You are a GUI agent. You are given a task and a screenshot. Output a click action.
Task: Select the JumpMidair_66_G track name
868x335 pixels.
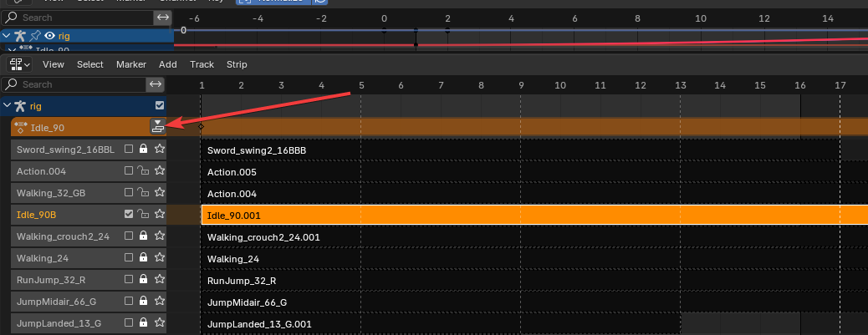click(x=59, y=301)
